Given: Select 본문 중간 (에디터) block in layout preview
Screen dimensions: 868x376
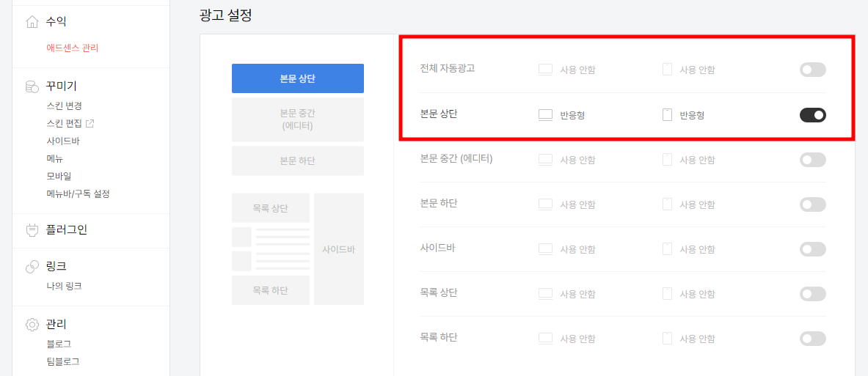Looking at the screenshot, I should coord(298,119).
